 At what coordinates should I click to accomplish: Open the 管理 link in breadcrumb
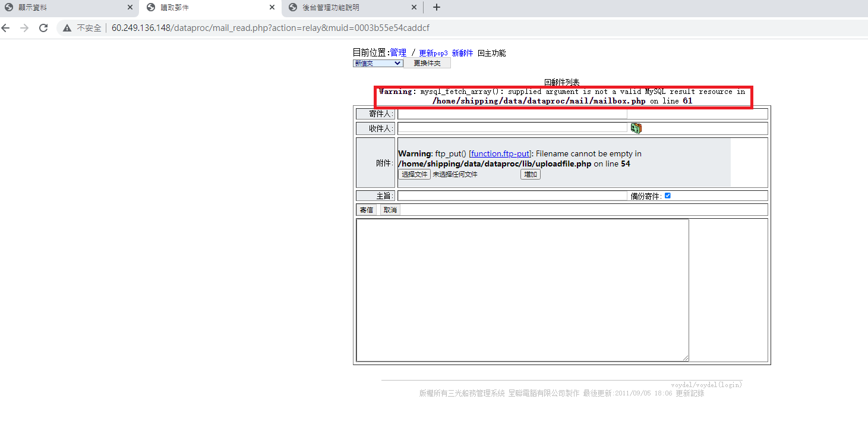pos(398,53)
